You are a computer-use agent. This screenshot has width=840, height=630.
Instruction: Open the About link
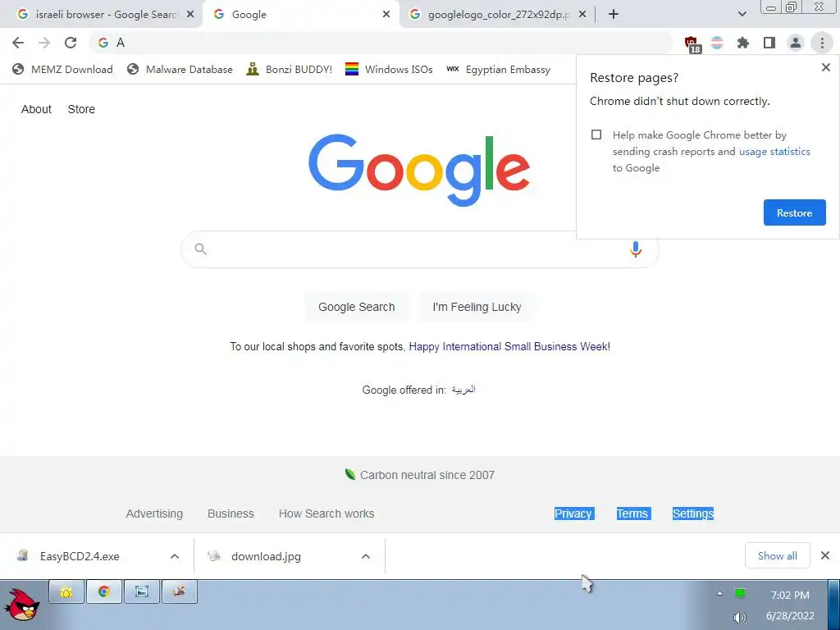[36, 109]
